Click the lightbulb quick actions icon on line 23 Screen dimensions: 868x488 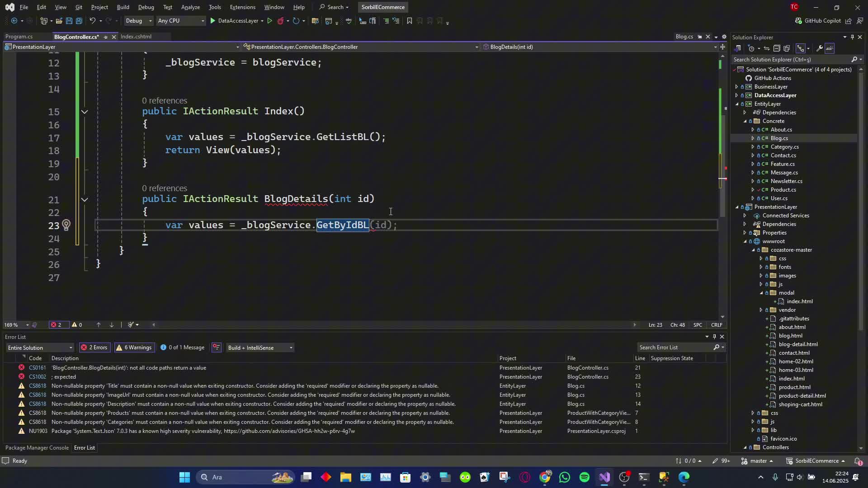[x=66, y=225]
